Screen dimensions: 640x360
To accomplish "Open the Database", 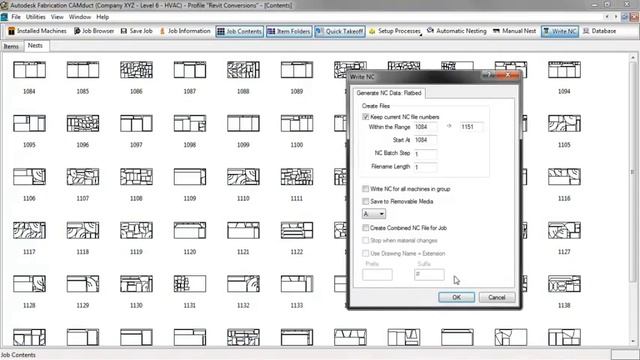I will [600, 31].
